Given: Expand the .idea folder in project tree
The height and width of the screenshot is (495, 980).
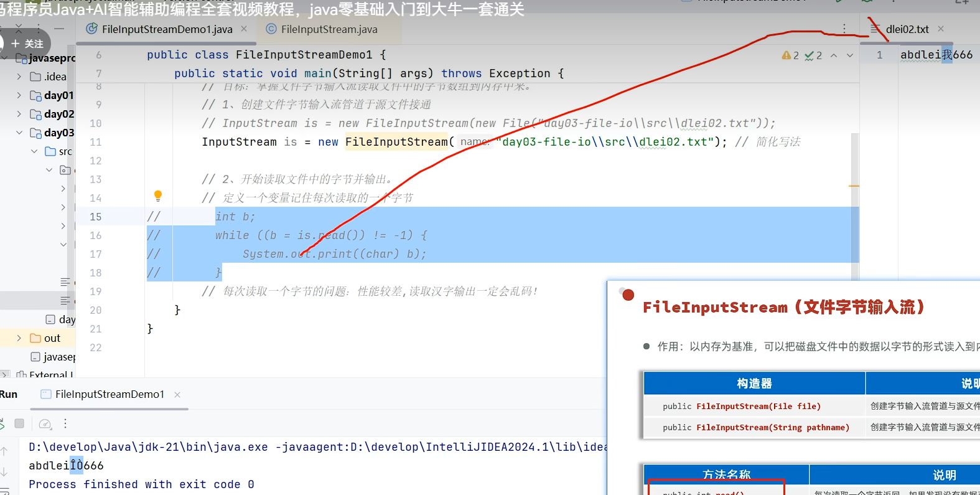Looking at the screenshot, I should 19,77.
